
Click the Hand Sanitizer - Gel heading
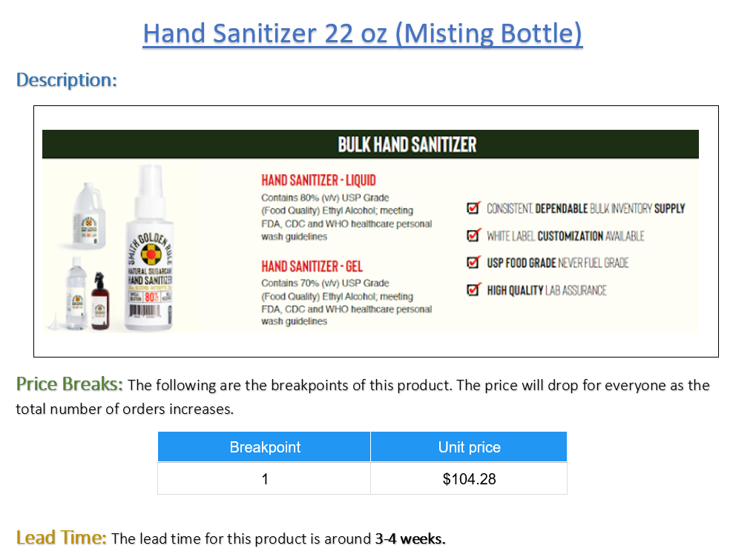click(x=312, y=266)
